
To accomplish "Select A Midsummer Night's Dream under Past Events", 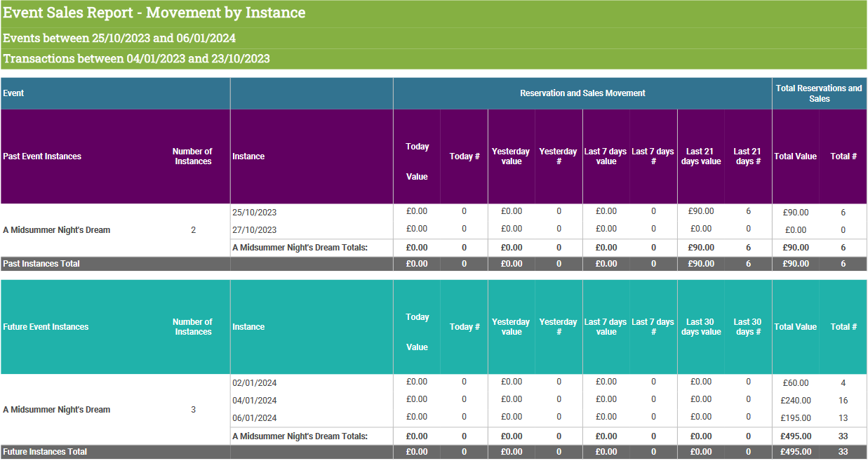I will [57, 230].
